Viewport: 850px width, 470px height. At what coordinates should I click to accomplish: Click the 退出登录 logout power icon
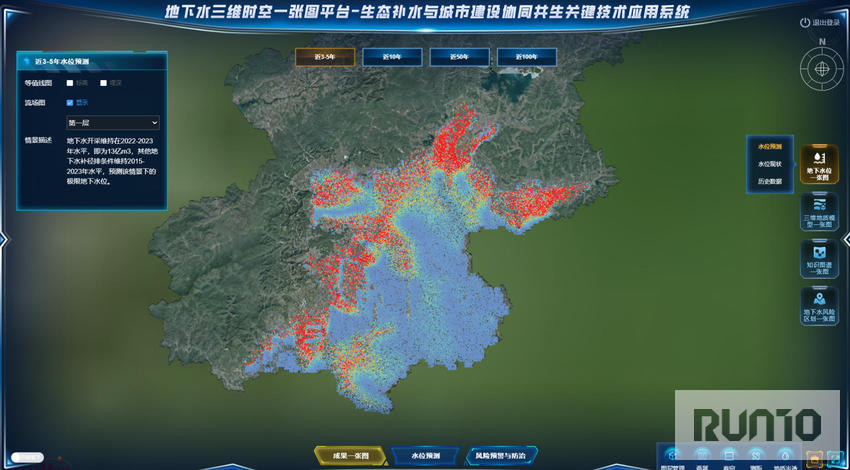point(805,23)
